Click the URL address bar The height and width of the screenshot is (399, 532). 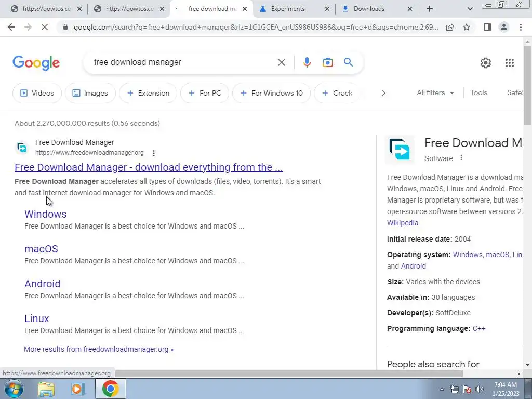coord(256,27)
